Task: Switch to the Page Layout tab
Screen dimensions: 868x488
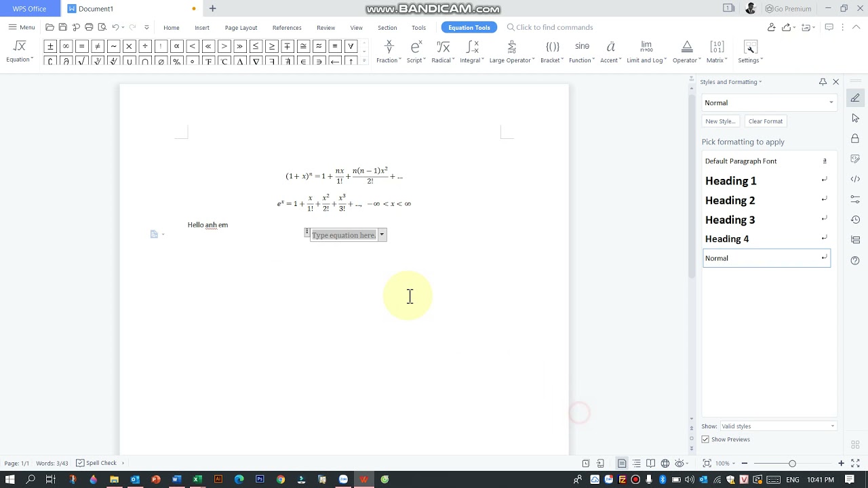Action: click(x=241, y=28)
